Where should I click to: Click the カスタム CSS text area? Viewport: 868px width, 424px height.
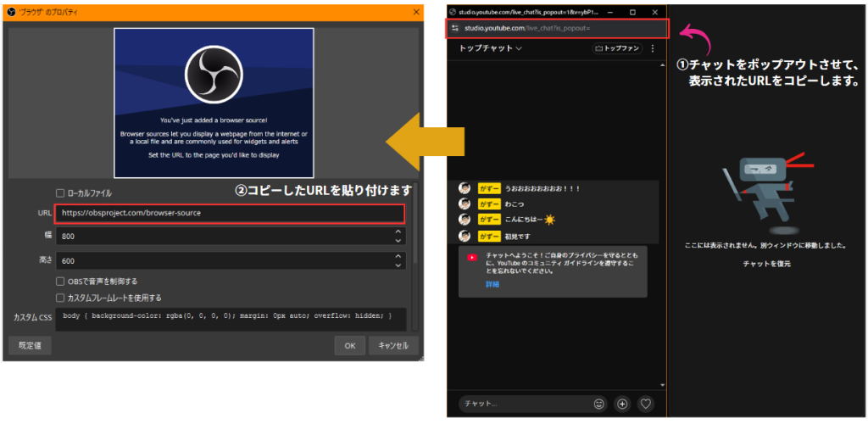pos(231,320)
